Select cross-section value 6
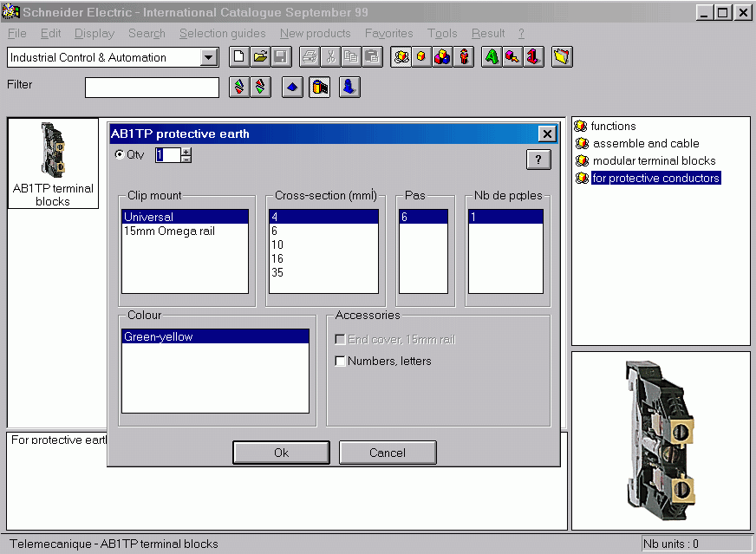This screenshot has height=554, width=756. pos(323,231)
